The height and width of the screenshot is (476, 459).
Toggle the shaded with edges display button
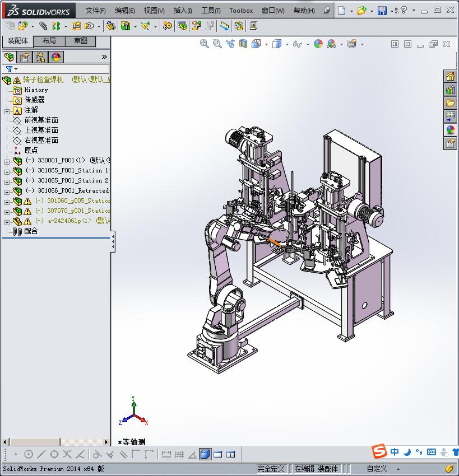click(205, 454)
